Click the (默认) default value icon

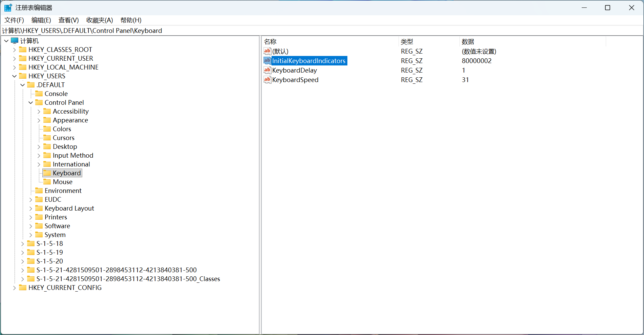click(267, 51)
